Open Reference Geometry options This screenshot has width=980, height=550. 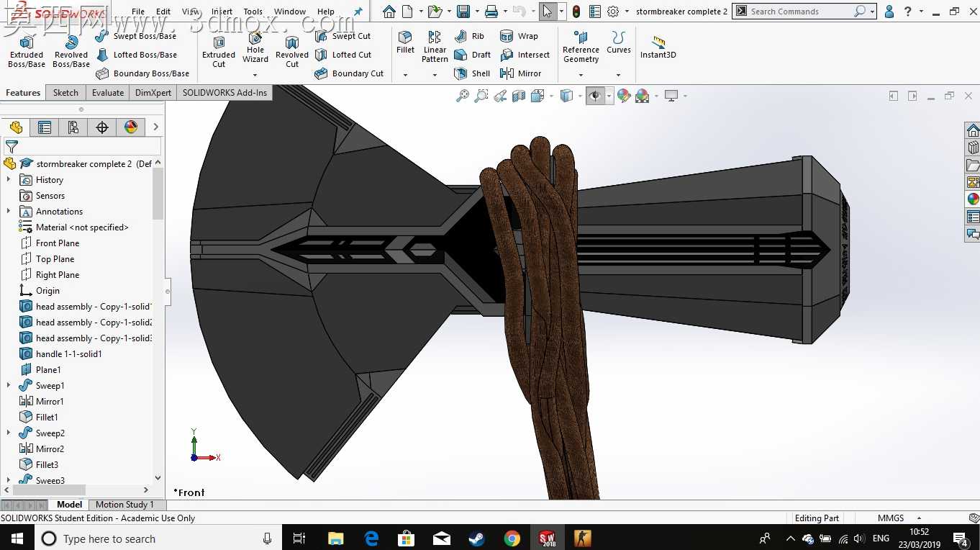pyautogui.click(x=581, y=46)
